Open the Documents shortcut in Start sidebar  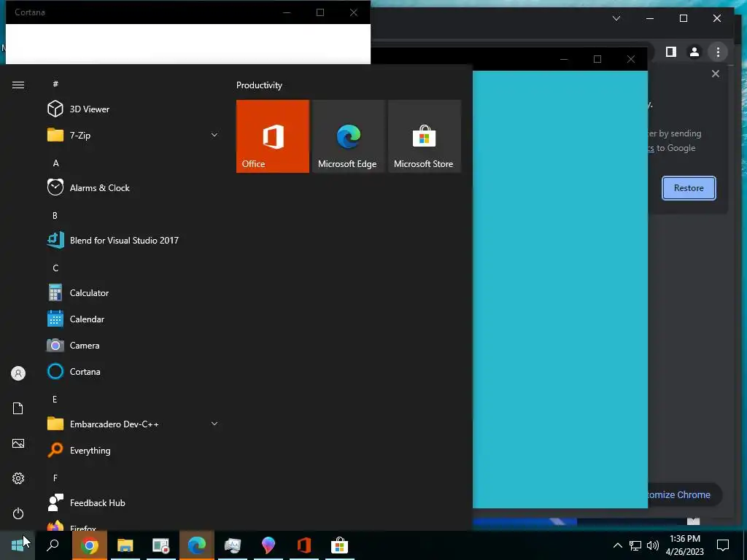(18, 408)
